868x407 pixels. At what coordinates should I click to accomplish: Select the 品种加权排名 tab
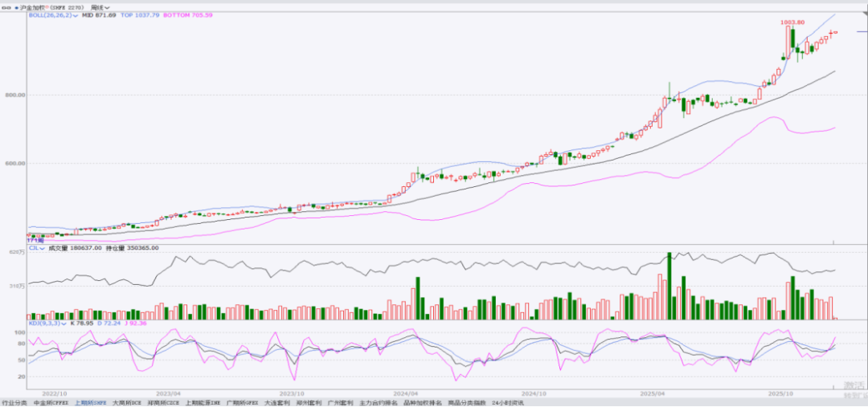click(x=423, y=403)
